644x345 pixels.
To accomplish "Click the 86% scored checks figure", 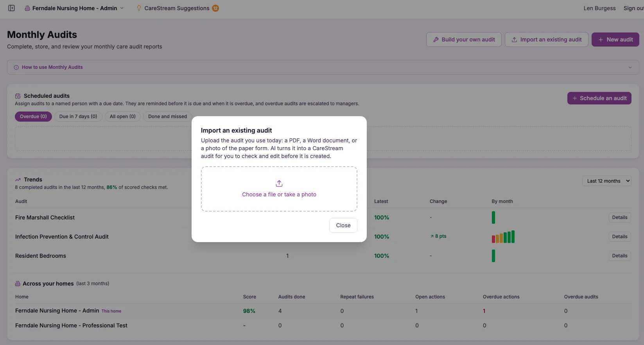I will pos(112,187).
